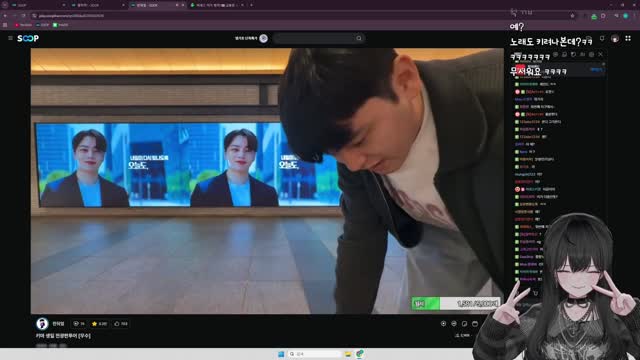The height and width of the screenshot is (360, 640).
Task: Click the blue button in chat notice banner
Action: [596, 69]
